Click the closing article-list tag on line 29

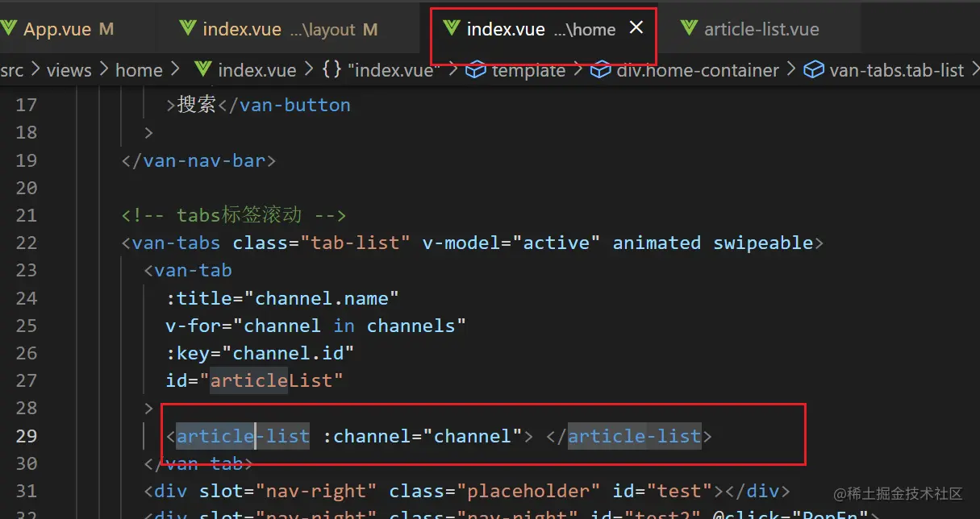click(x=635, y=436)
